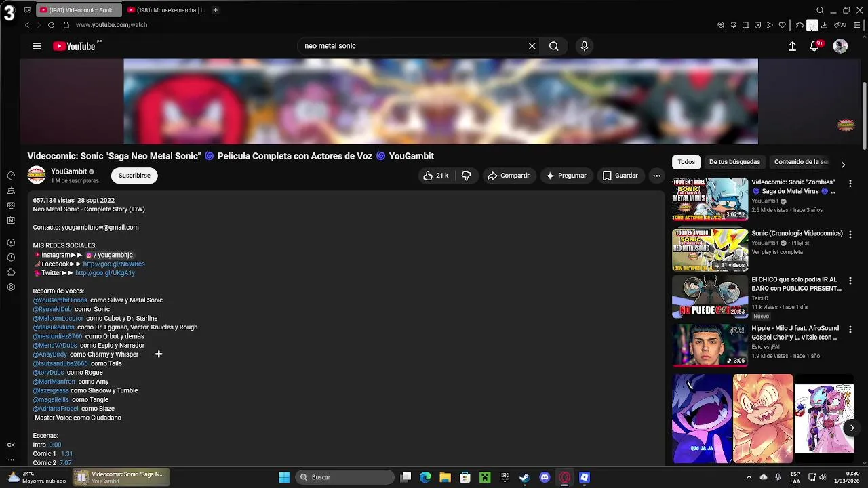Screen dimensions: 868x488
Task: Share the video with Compartir
Action: click(508, 176)
